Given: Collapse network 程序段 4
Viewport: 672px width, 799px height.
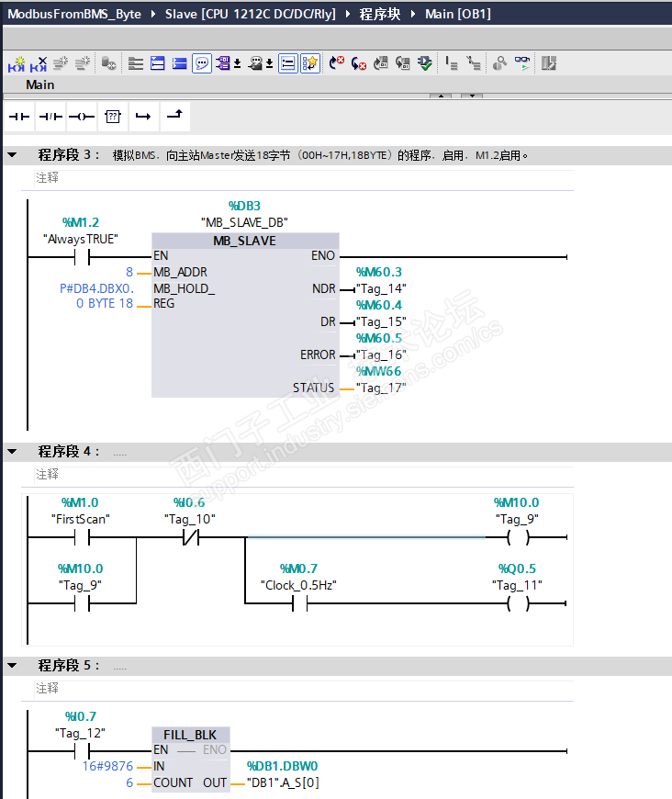Looking at the screenshot, I should [12, 452].
